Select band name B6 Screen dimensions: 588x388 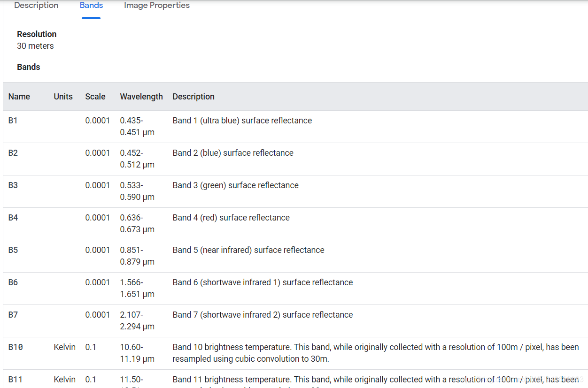(x=13, y=282)
